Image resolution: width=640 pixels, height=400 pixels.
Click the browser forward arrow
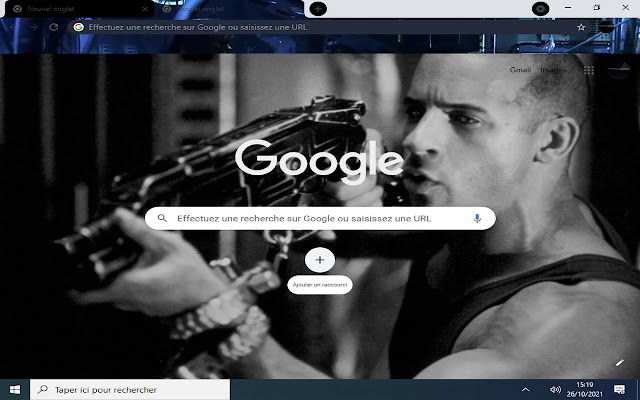click(33, 27)
